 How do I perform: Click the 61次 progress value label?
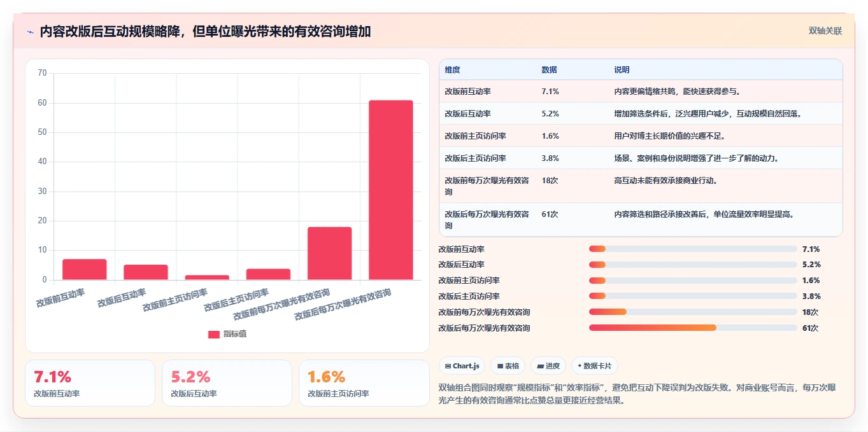click(x=811, y=328)
